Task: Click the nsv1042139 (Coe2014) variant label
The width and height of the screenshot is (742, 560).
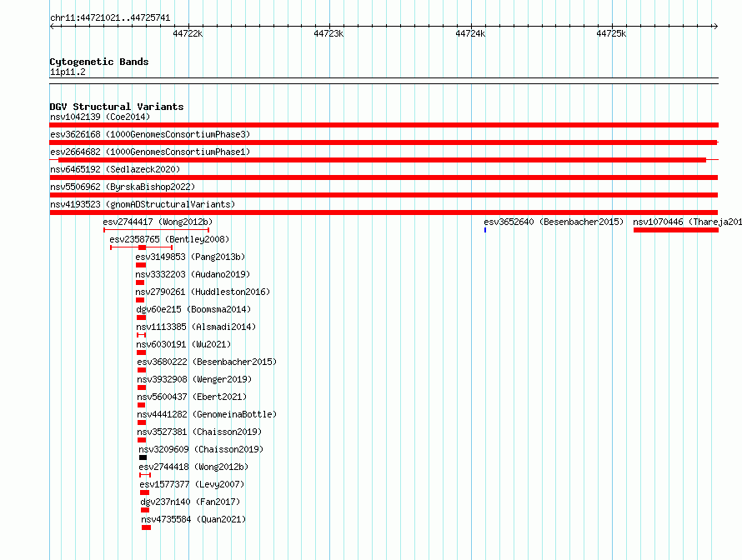Action: (100, 117)
